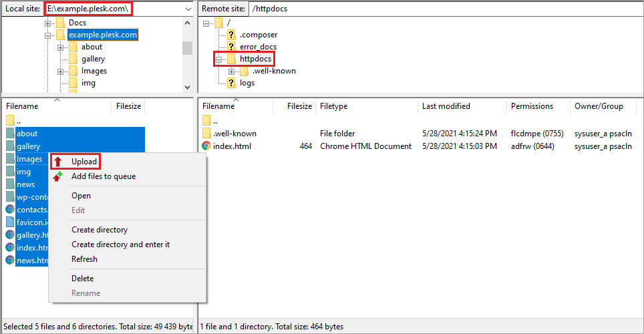Viewport: 644px width, 334px height.
Task: Sort remote files by Last modified column
Action: click(446, 106)
